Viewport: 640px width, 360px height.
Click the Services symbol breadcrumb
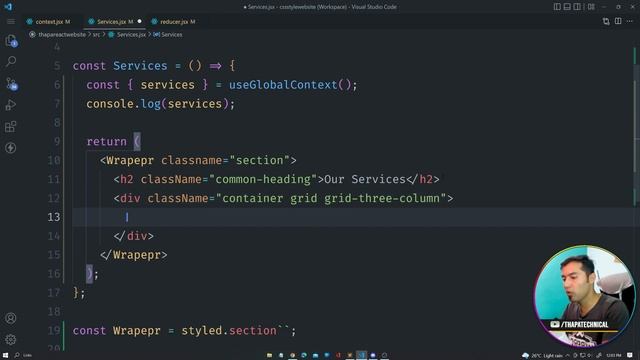[x=171, y=35]
